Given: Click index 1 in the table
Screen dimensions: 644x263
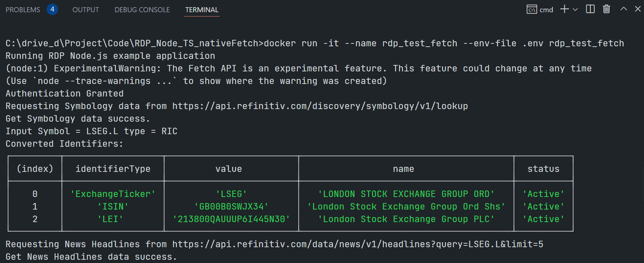Looking at the screenshot, I should click(x=35, y=207).
